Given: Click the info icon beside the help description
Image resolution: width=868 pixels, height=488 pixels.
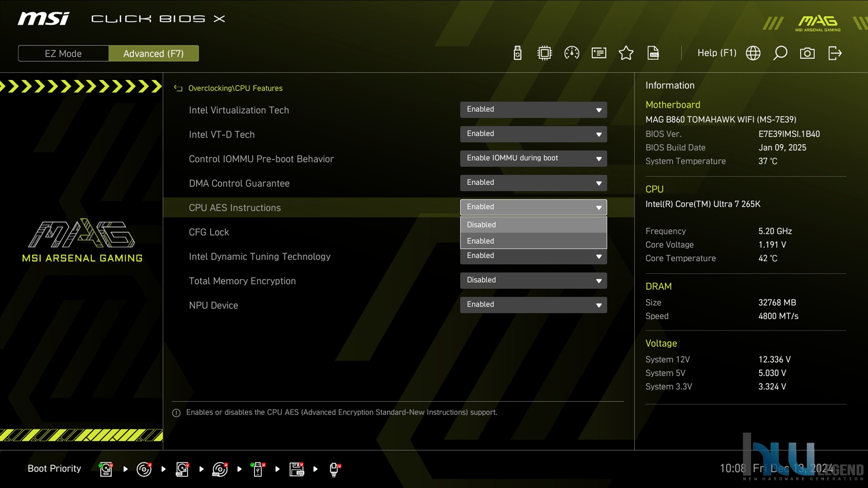Looking at the screenshot, I should click(x=176, y=413).
